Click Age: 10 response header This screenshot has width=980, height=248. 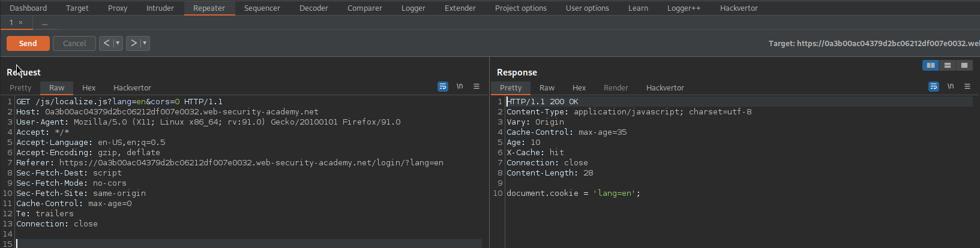(523, 143)
